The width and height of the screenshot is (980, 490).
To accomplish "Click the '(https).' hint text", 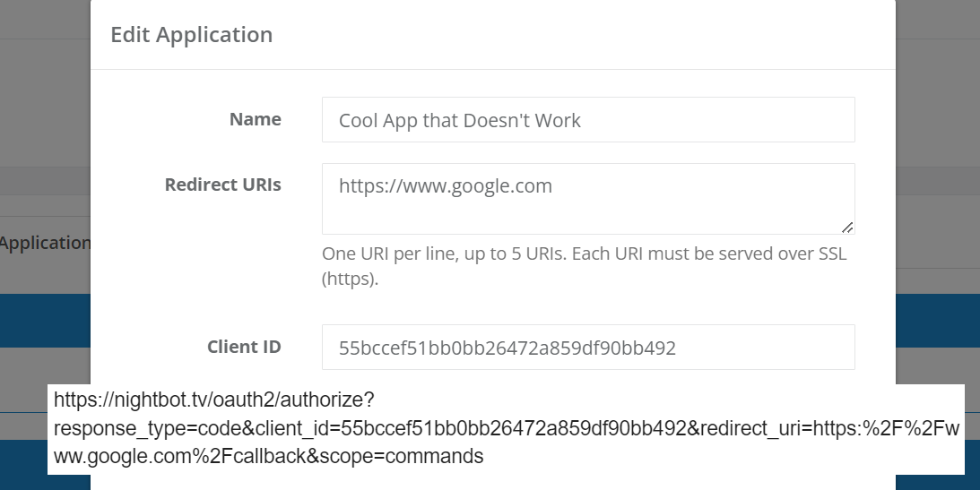I will [x=350, y=279].
